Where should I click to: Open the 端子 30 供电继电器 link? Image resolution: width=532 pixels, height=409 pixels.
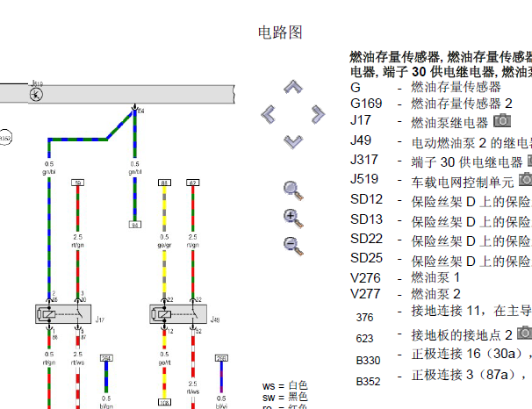(467, 162)
